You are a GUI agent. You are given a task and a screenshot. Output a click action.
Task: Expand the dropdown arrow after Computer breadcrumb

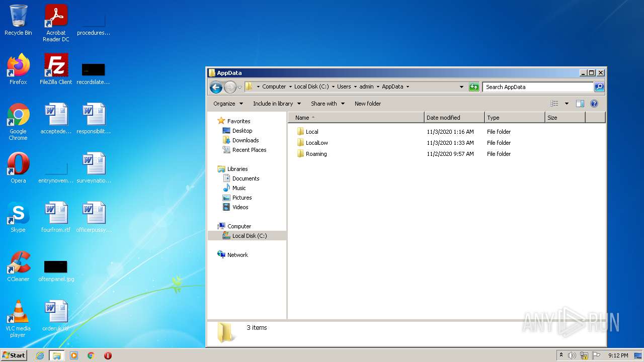point(290,87)
